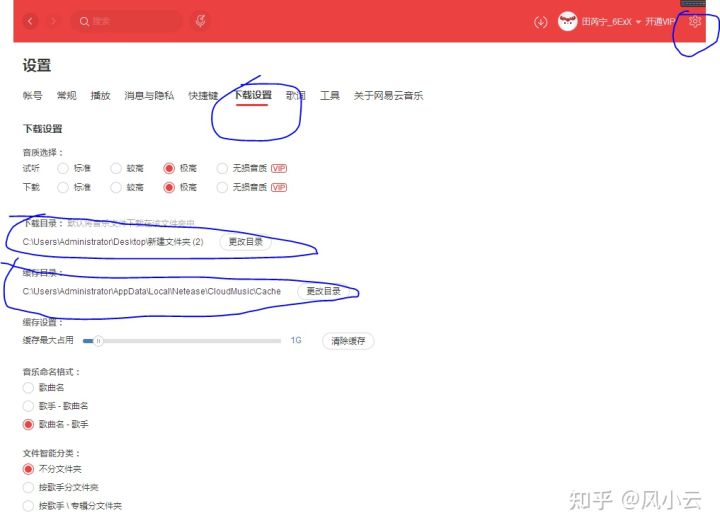
Task: Select 无损音质 for 试听
Action: [222, 169]
